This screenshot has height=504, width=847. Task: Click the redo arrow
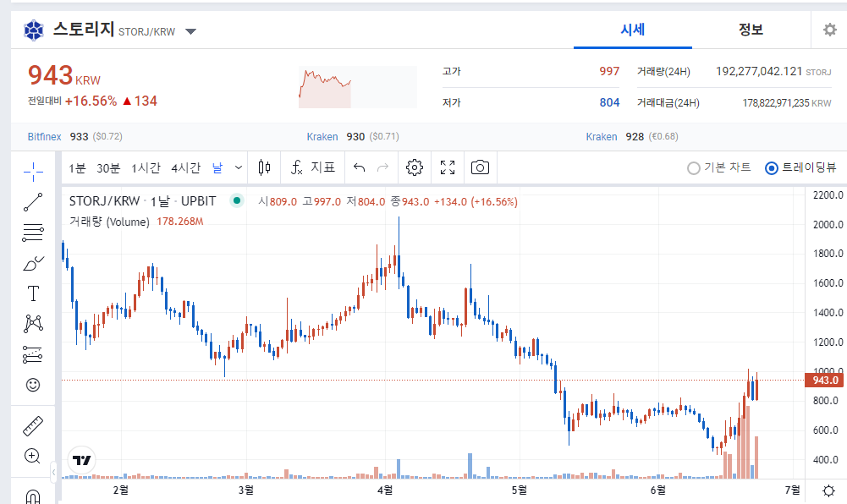click(382, 167)
